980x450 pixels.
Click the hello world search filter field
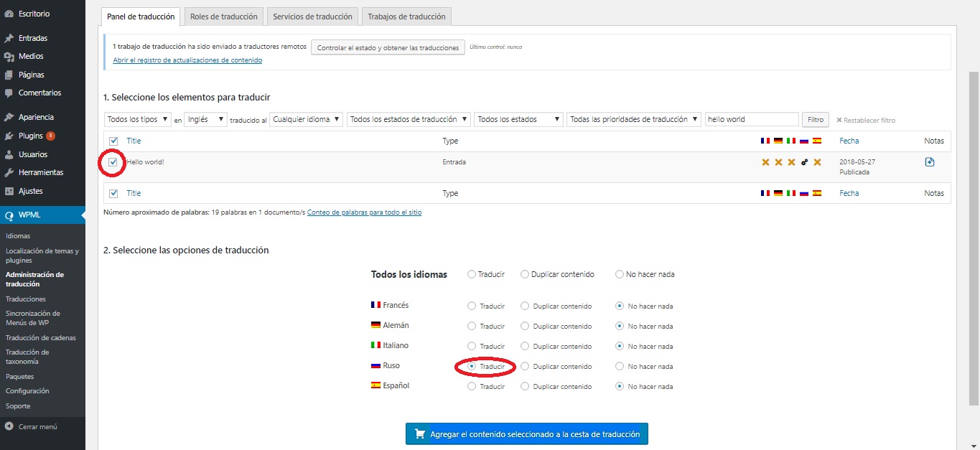pos(752,120)
